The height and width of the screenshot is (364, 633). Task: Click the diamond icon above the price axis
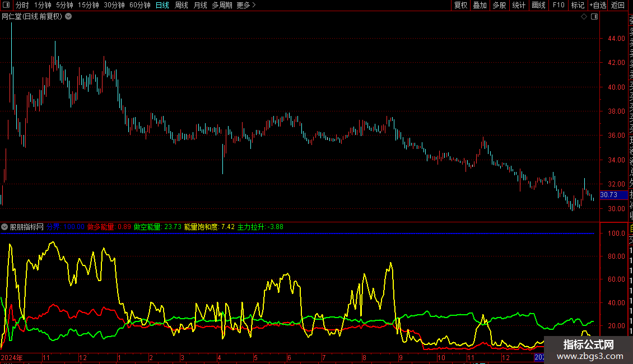584,17
